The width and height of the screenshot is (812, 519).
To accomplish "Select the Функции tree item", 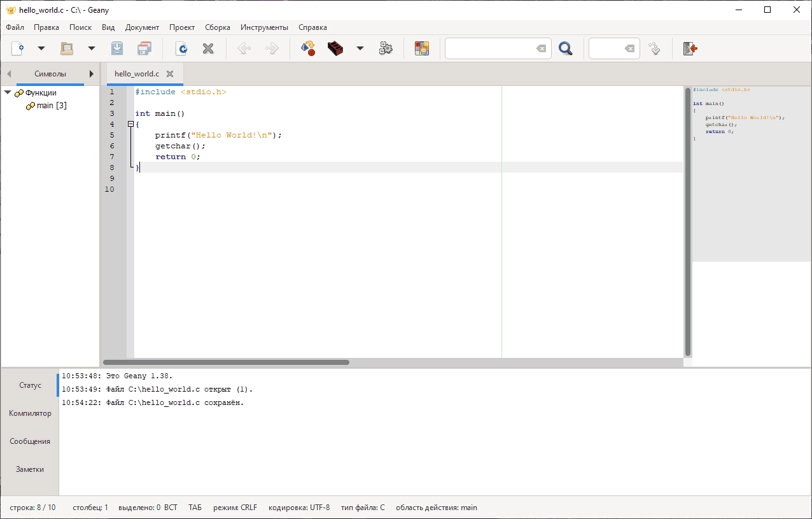I will point(41,93).
